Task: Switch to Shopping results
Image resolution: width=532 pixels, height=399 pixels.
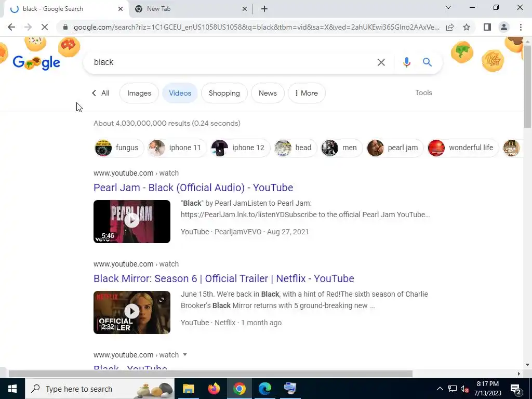Action: [x=224, y=93]
